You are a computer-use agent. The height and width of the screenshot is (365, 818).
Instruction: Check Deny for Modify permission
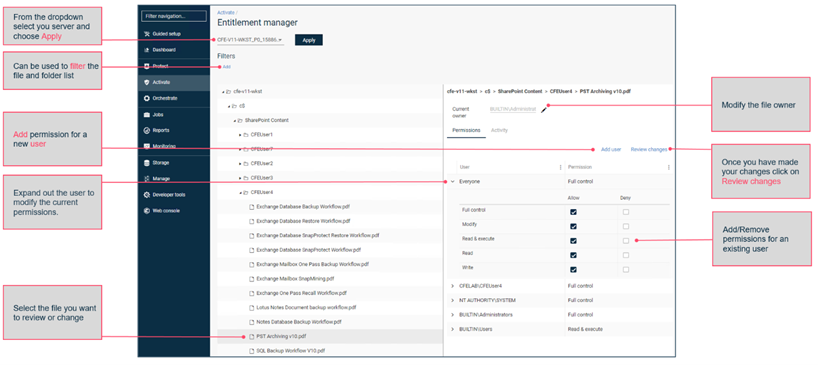[x=625, y=226]
